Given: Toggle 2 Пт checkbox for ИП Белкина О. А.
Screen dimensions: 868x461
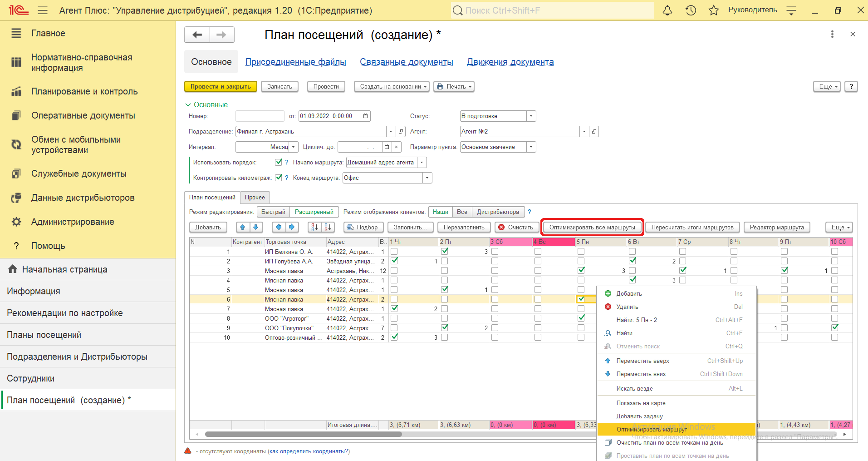Looking at the screenshot, I should point(445,251).
